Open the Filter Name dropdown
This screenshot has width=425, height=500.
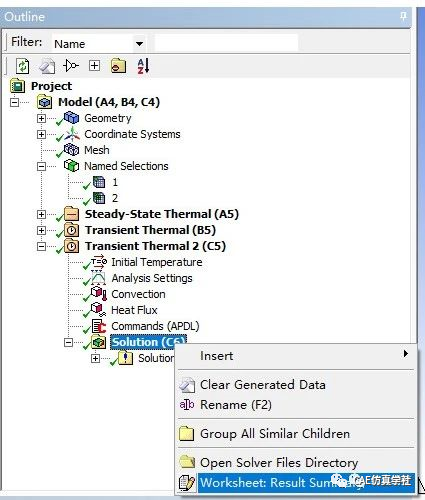pyautogui.click(x=139, y=44)
